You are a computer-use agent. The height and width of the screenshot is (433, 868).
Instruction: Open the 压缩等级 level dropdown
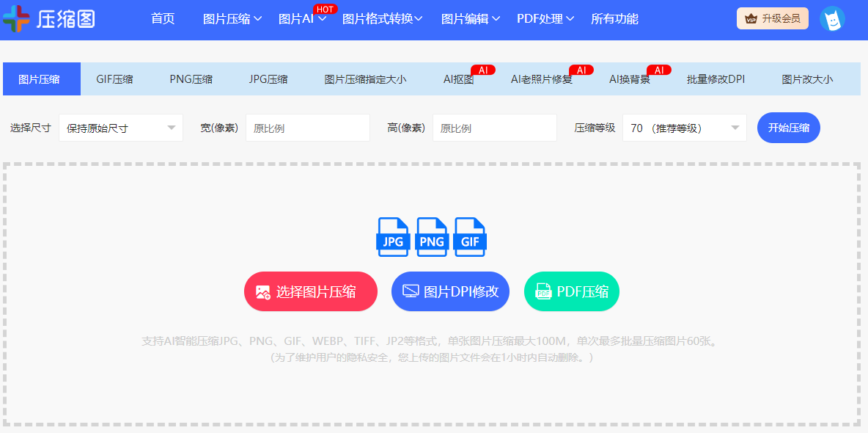pos(683,127)
